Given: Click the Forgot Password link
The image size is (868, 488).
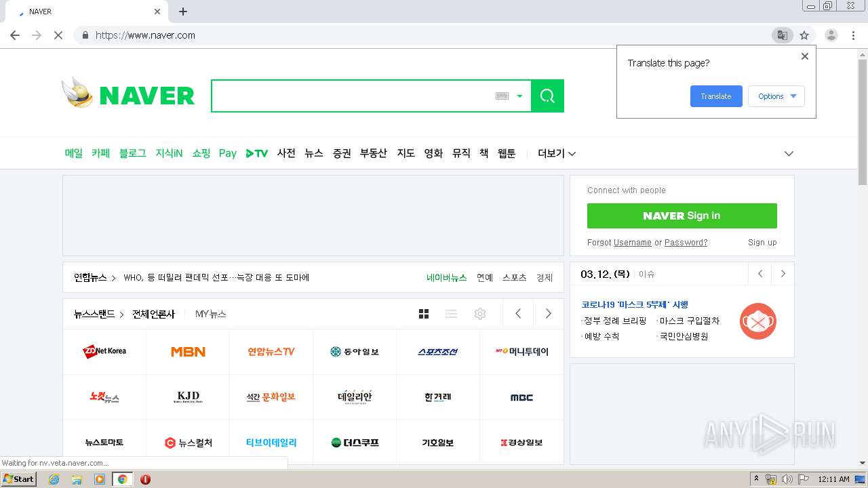Looking at the screenshot, I should pyautogui.click(x=686, y=243).
